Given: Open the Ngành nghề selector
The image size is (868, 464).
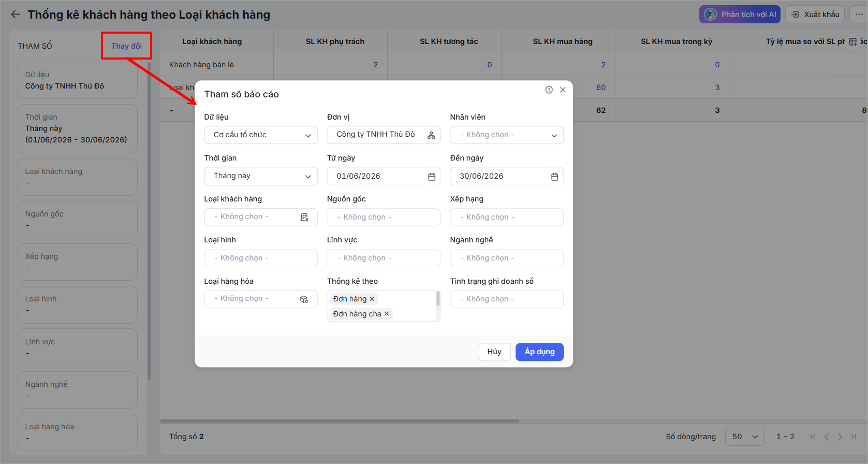Looking at the screenshot, I should click(507, 258).
